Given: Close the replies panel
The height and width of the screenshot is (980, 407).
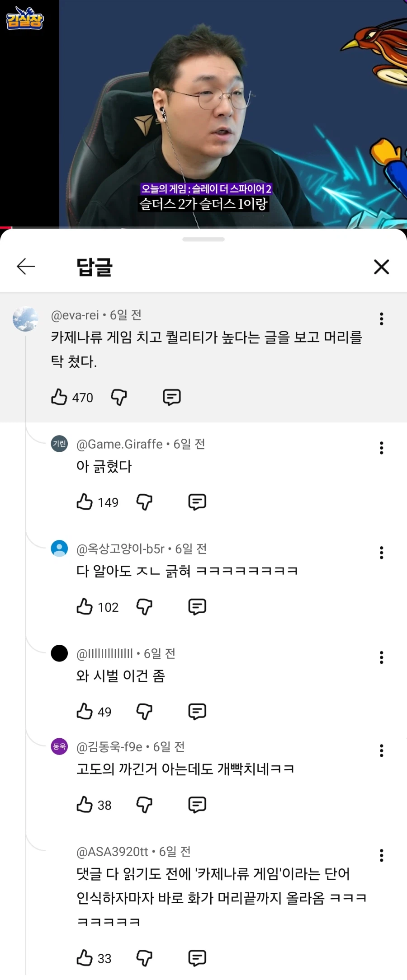Looking at the screenshot, I should [381, 267].
